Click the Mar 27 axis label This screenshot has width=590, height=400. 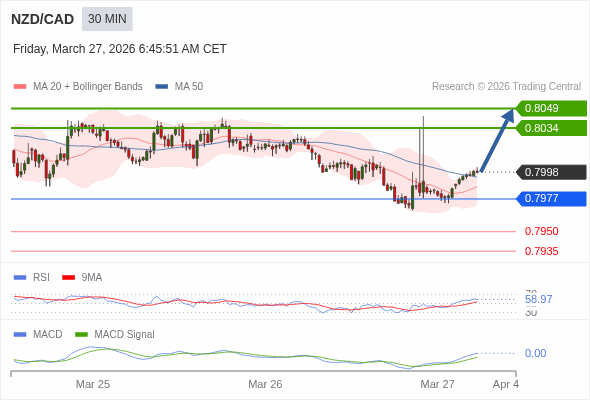pos(438,384)
